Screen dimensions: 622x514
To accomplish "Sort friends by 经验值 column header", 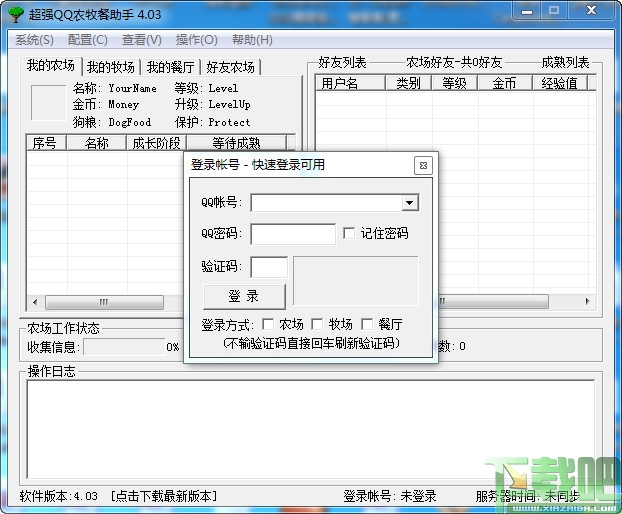I will pyautogui.click(x=560, y=83).
